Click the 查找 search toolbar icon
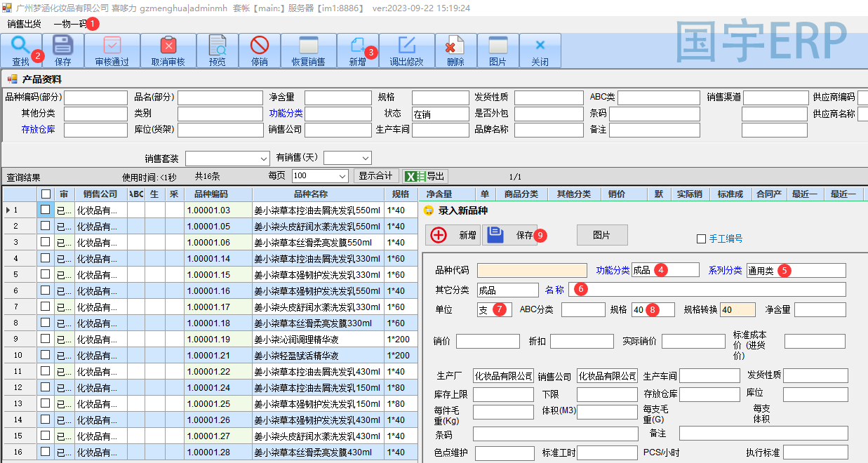The height and width of the screenshot is (463, 868). pos(20,47)
